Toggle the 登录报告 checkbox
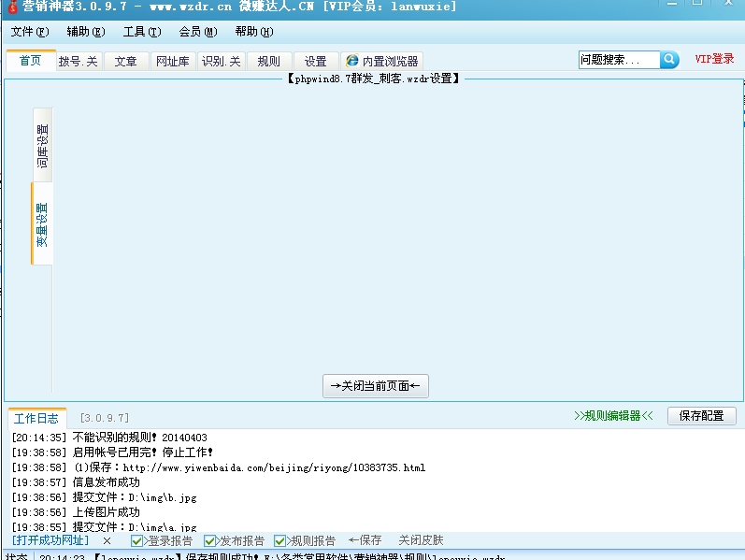745x560 pixels. point(137,540)
